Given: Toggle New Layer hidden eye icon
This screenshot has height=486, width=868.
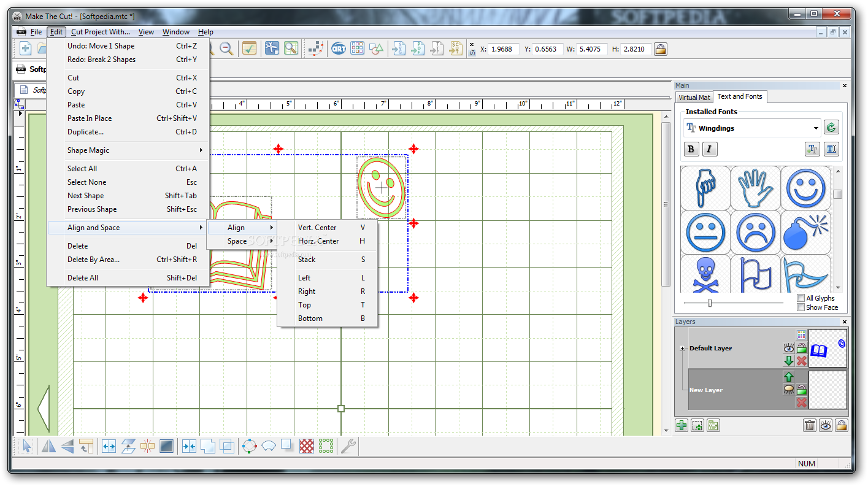Looking at the screenshot, I should pos(789,390).
